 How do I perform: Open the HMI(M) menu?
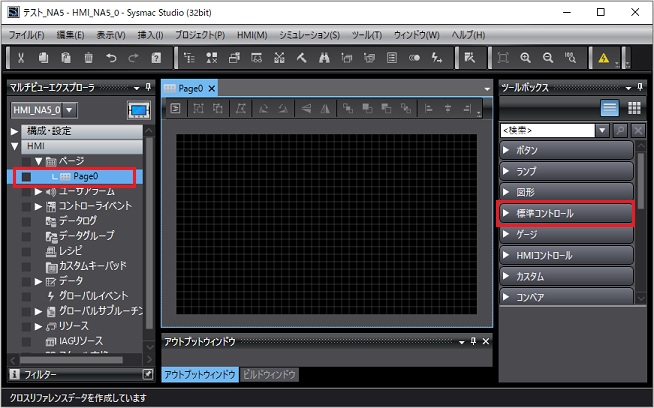pyautogui.click(x=252, y=35)
